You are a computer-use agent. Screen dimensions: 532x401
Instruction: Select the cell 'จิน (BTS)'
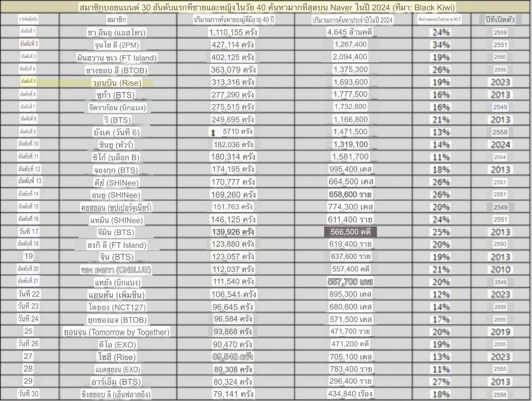(117, 257)
